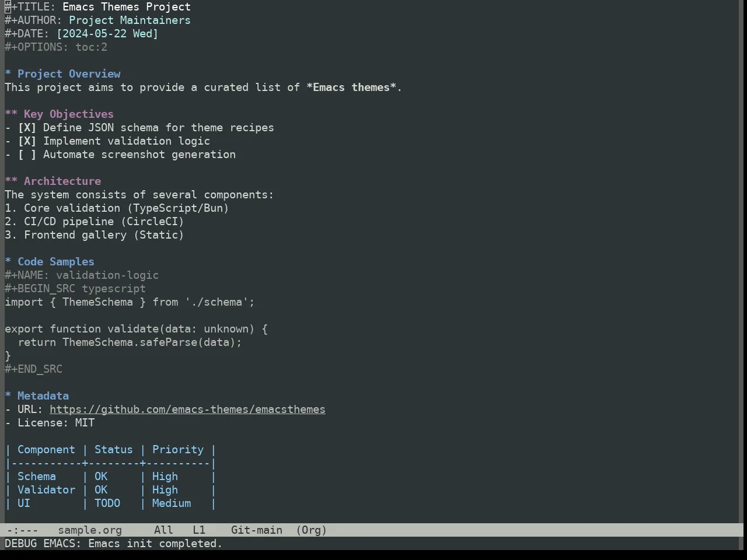The image size is (747, 560).
Task: Click the 'DEBUG EMACS: Emacs init completed.' echo message
Action: click(114, 544)
